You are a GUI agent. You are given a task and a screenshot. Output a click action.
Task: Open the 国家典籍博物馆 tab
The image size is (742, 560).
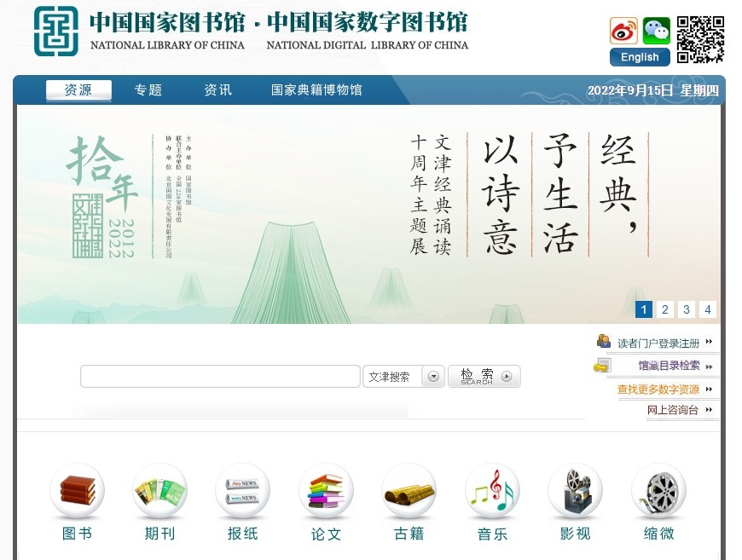(316, 89)
